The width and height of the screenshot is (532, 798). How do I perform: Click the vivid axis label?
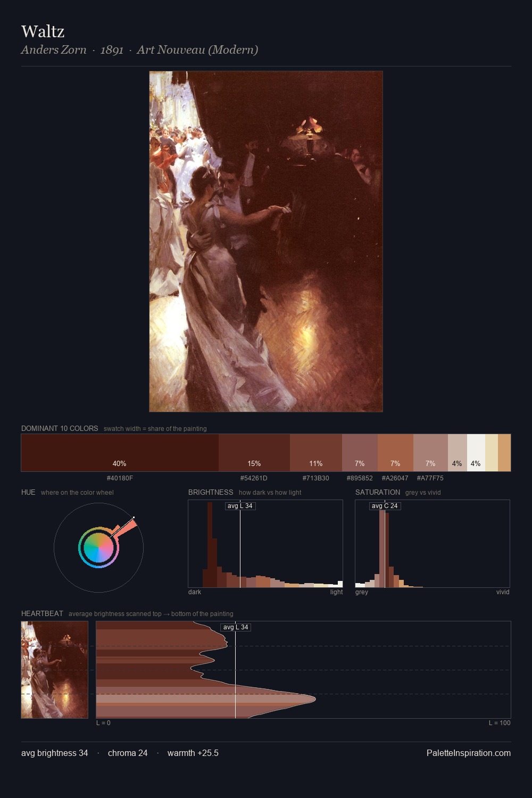503,592
